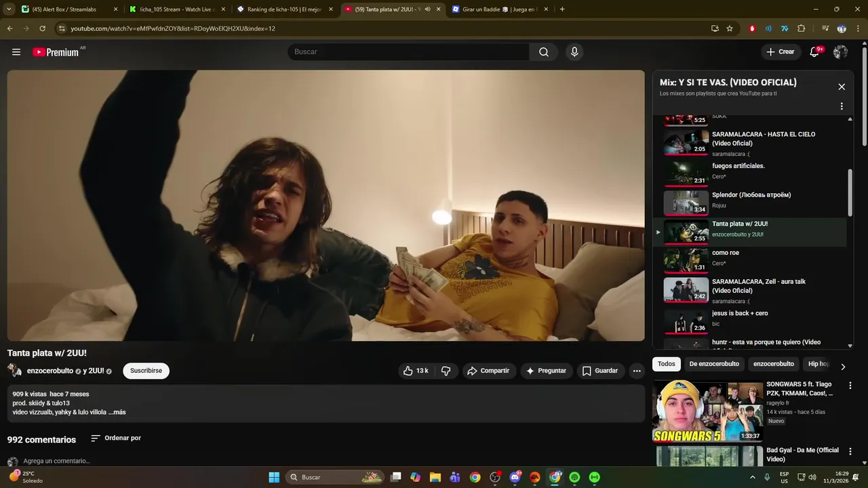Viewport: 868px width, 488px height.
Task: Click the Agrega un comentario field
Action: point(56,461)
